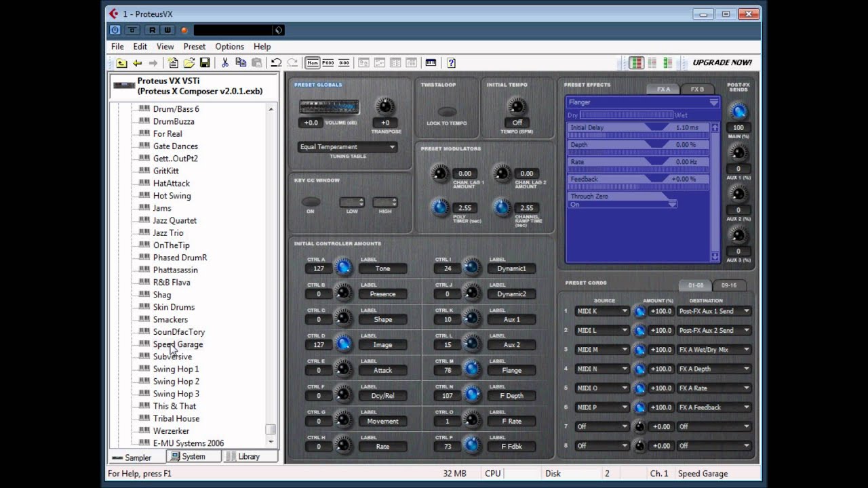
Task: Switch to the Sampler tab
Action: (x=137, y=457)
